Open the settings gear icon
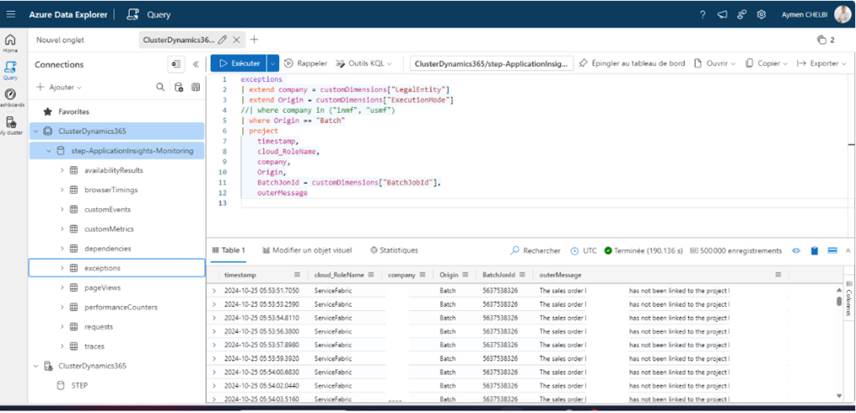Image resolution: width=856 pixels, height=413 pixels. pyautogui.click(x=761, y=15)
